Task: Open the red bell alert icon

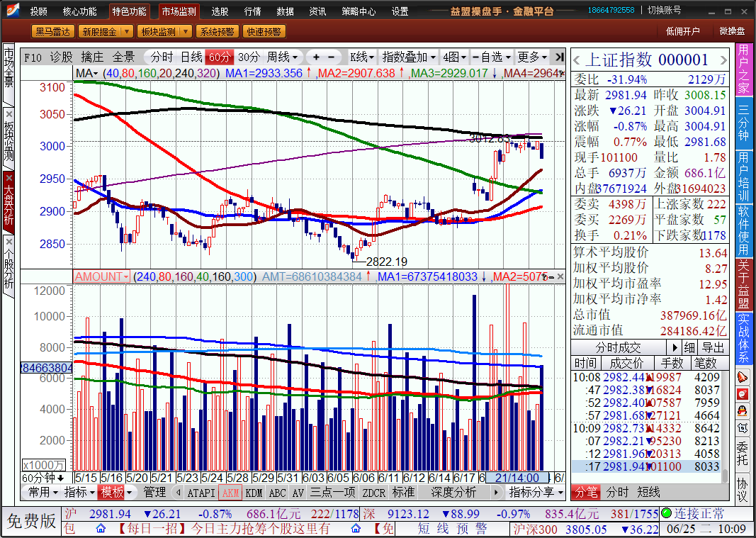Action: tap(743, 377)
